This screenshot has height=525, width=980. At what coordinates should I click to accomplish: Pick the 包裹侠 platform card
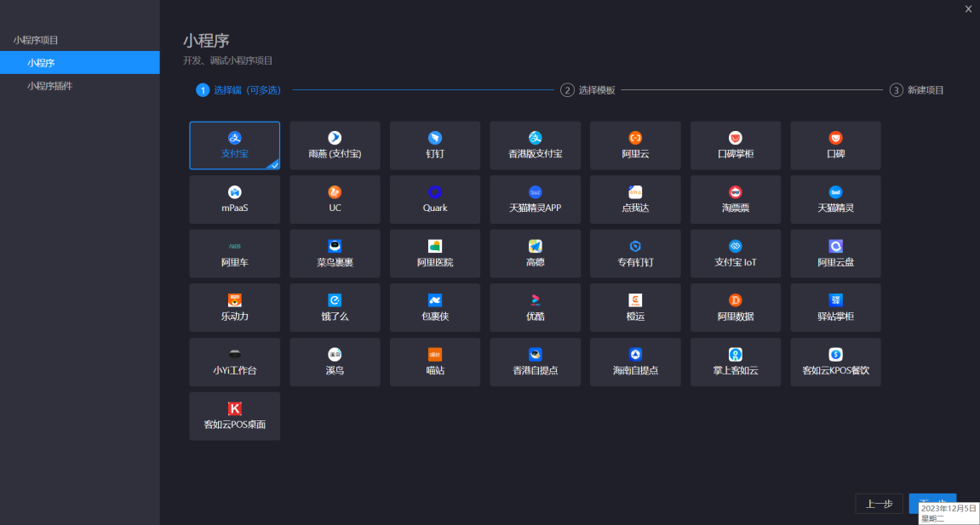coord(435,308)
